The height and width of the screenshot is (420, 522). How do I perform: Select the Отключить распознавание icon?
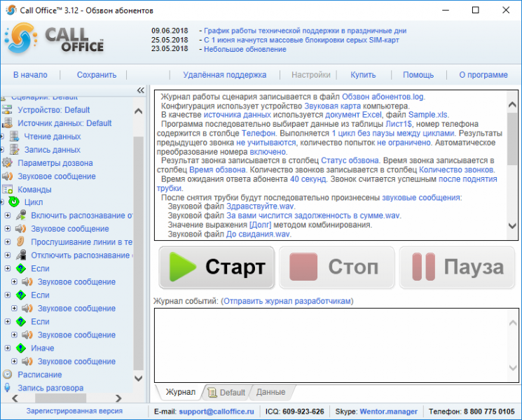pos(21,255)
